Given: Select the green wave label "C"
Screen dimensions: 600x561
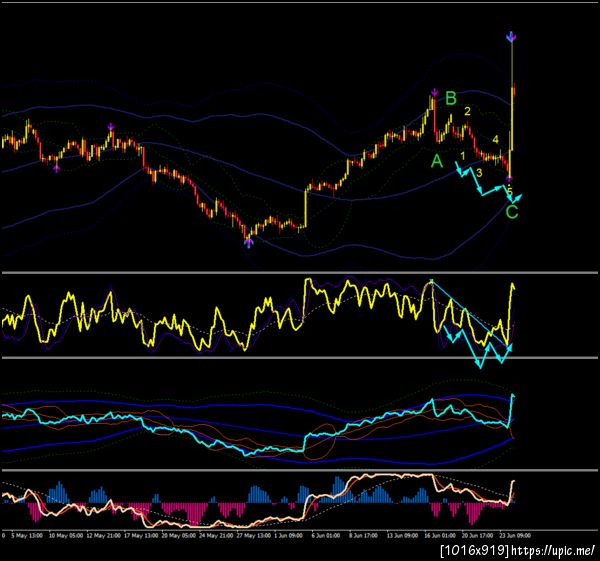Looking at the screenshot, I should click(512, 212).
